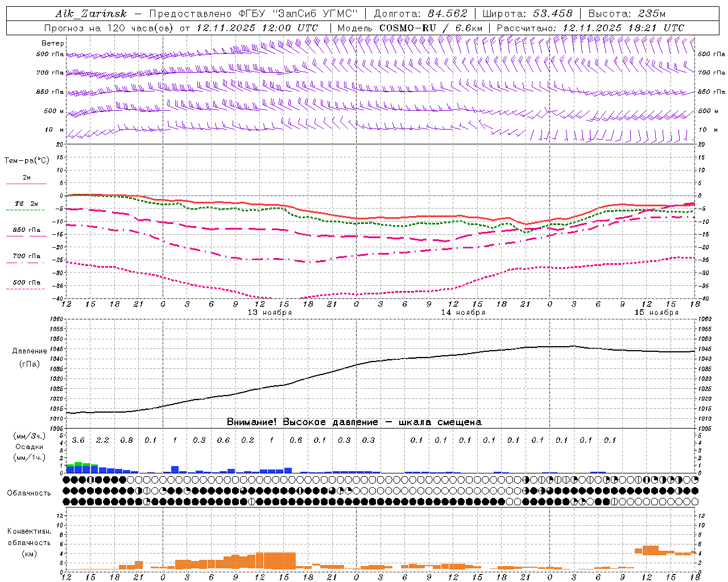
Task: Click the Осадки section label
Action: click(x=30, y=447)
